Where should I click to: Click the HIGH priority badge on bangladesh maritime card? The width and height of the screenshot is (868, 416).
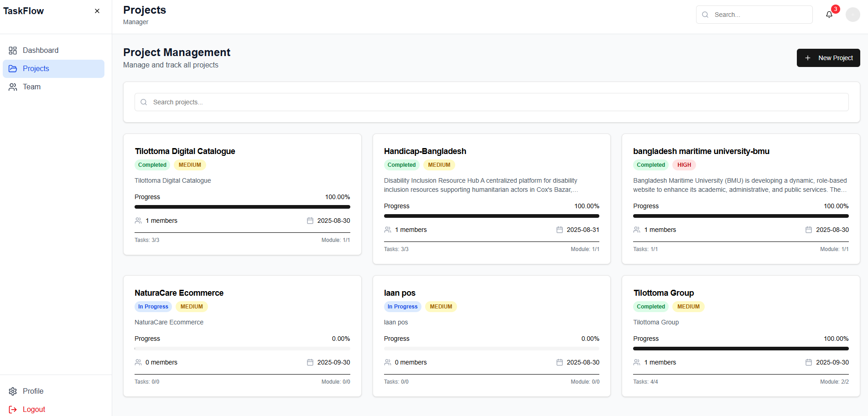pos(684,165)
